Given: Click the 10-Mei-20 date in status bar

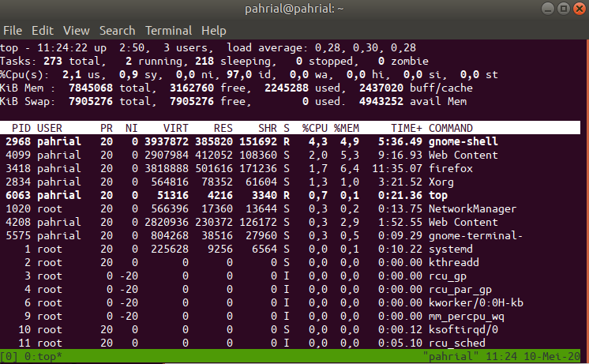Looking at the screenshot, I should coord(551,356).
